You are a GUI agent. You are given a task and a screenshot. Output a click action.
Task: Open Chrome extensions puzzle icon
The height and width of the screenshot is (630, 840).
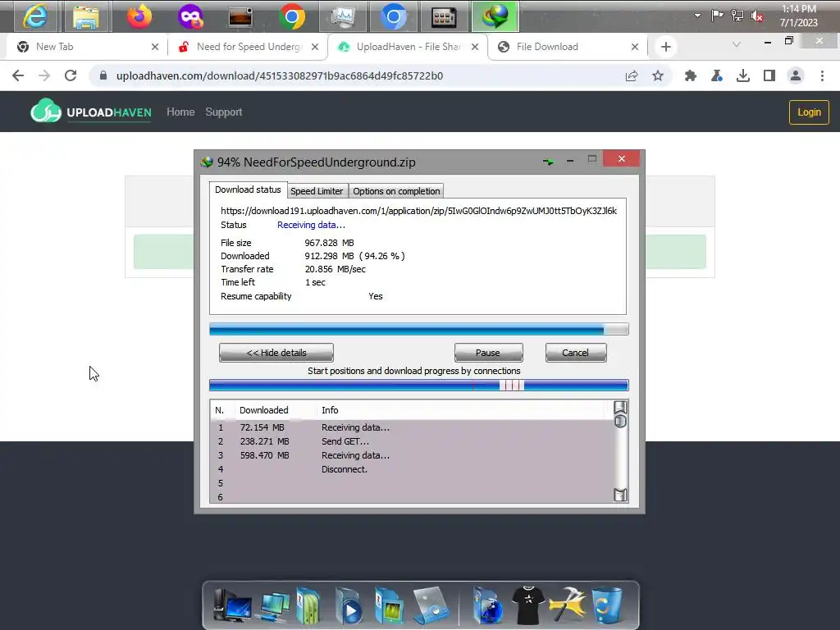pyautogui.click(x=691, y=75)
